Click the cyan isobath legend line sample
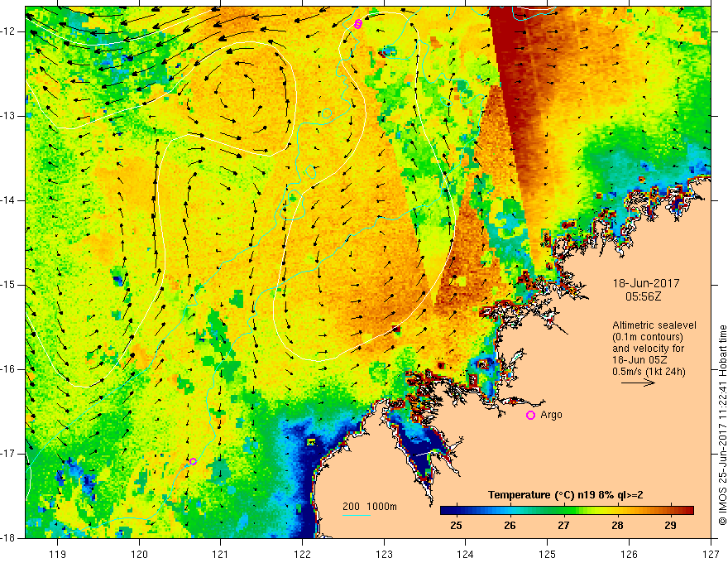 click(357, 515)
